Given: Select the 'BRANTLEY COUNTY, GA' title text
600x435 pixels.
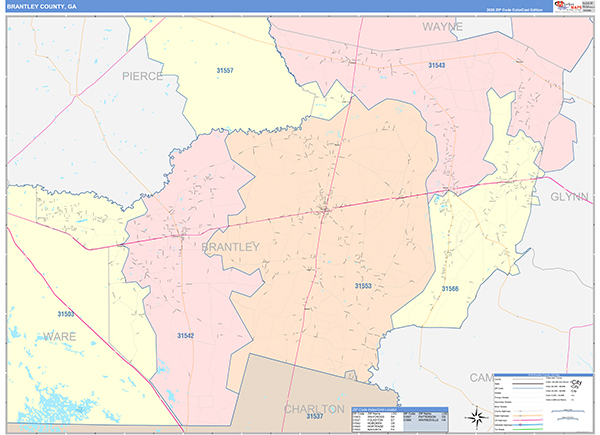Looking at the screenshot, I should [42, 7].
